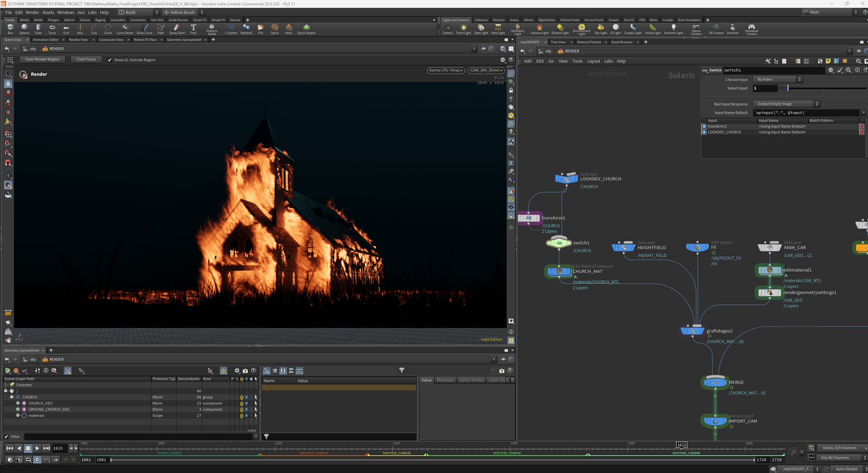Toggle visibility eye of CHURCH prim
868x473 pixels.
click(246, 397)
